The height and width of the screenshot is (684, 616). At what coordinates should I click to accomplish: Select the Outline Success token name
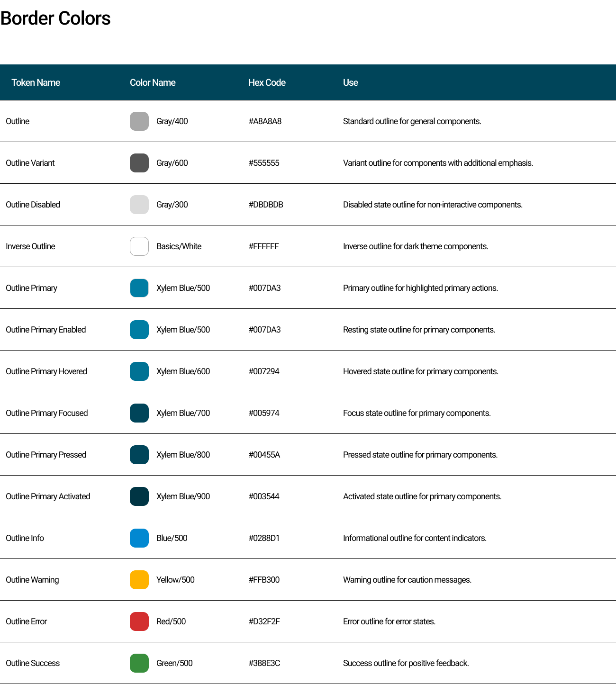click(32, 663)
